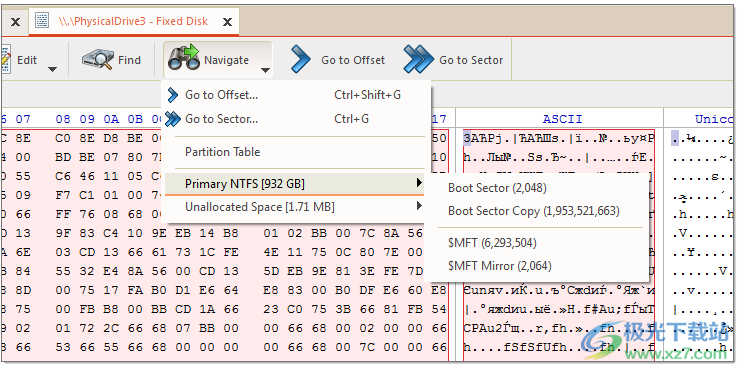Viewport: 740px width, 370px height.
Task: Open the Edit dropdown arrow
Action: (53, 69)
